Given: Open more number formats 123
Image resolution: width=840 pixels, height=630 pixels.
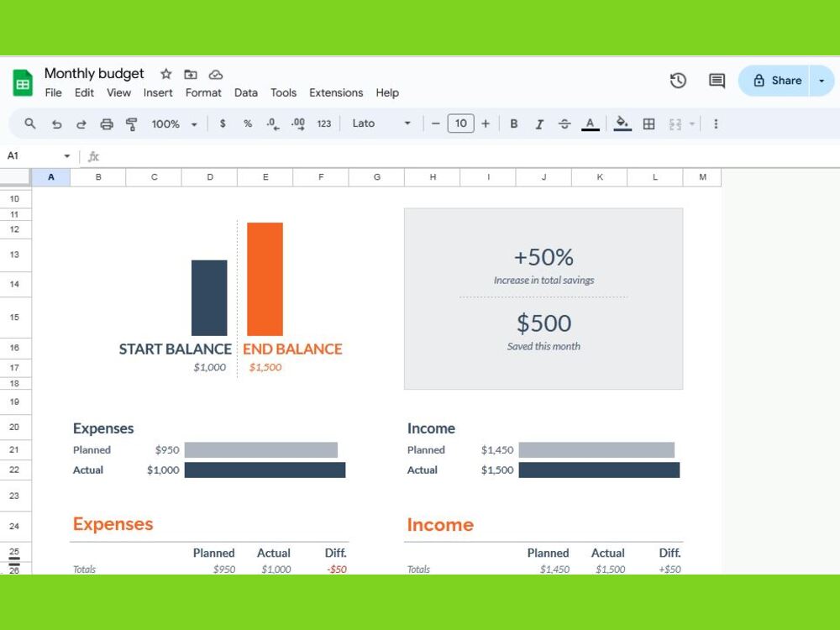Looking at the screenshot, I should pyautogui.click(x=324, y=123).
